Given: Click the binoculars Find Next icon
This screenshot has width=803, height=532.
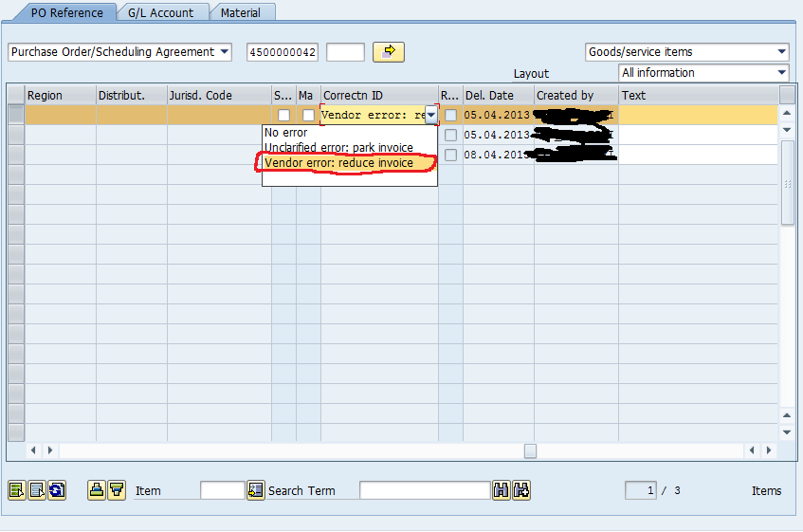Looking at the screenshot, I should (x=521, y=490).
